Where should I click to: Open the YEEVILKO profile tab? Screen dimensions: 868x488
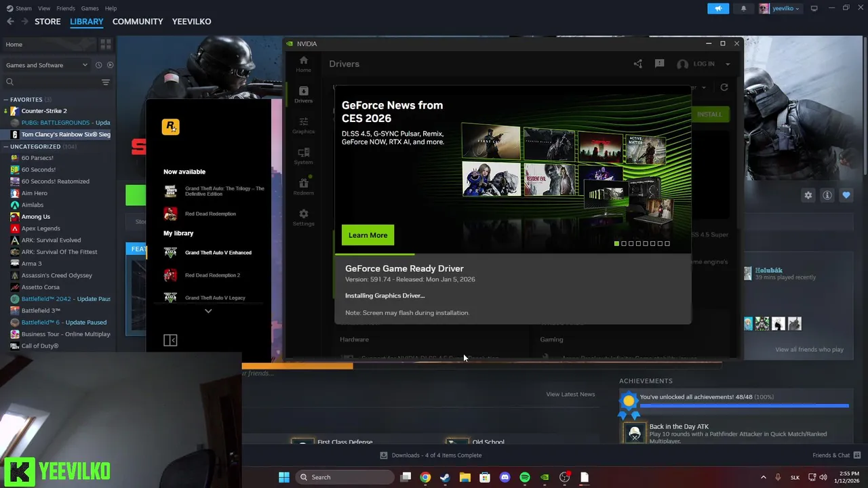191,22
